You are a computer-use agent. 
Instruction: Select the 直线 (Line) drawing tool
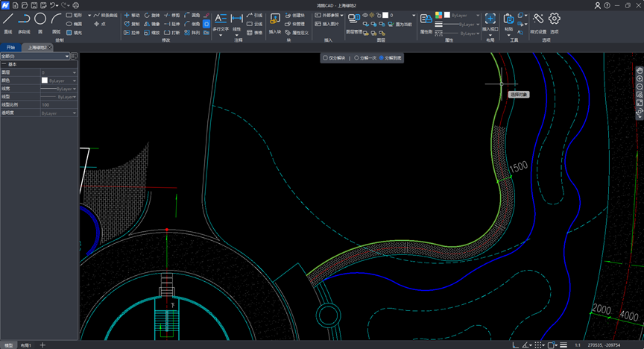click(8, 19)
